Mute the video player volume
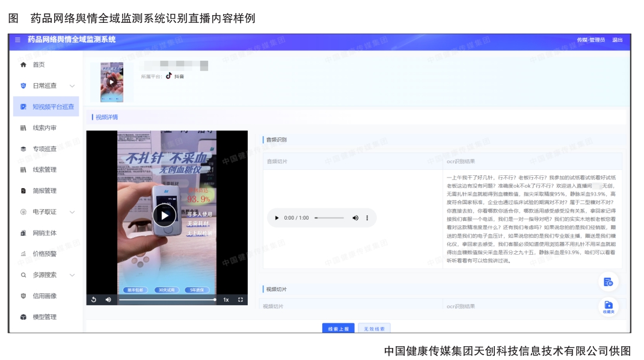 (x=108, y=299)
